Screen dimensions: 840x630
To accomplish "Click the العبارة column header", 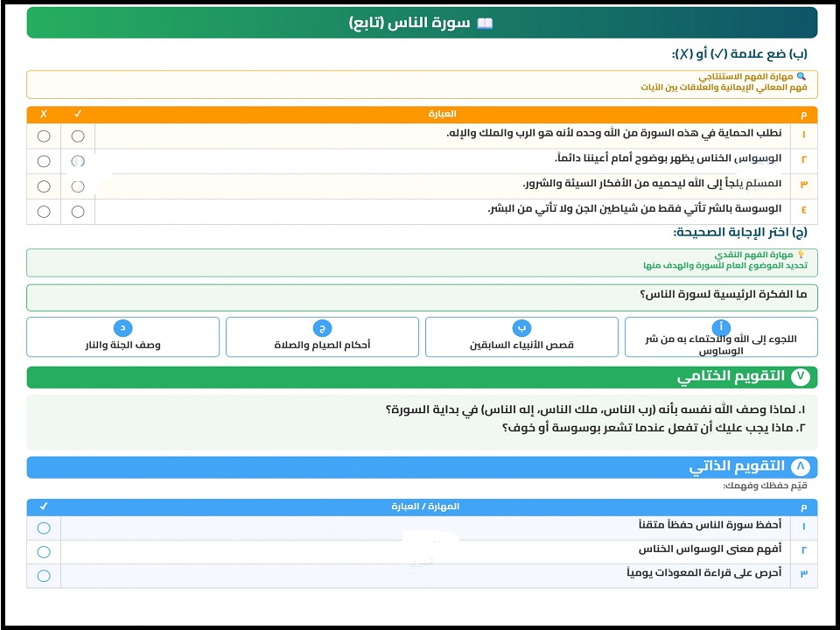I will tap(442, 114).
